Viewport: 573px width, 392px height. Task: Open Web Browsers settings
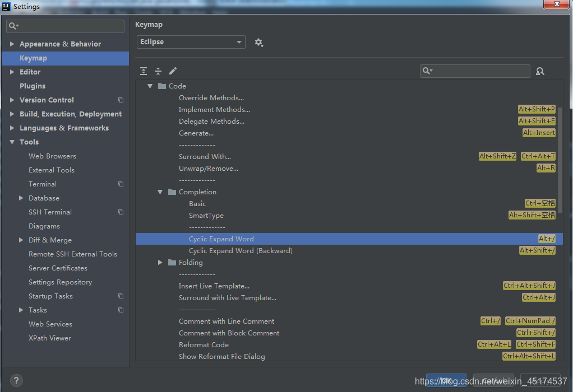click(52, 156)
